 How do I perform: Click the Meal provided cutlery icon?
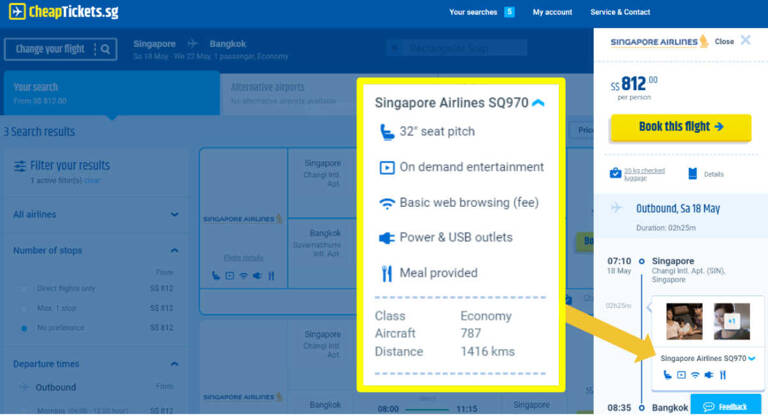point(387,273)
